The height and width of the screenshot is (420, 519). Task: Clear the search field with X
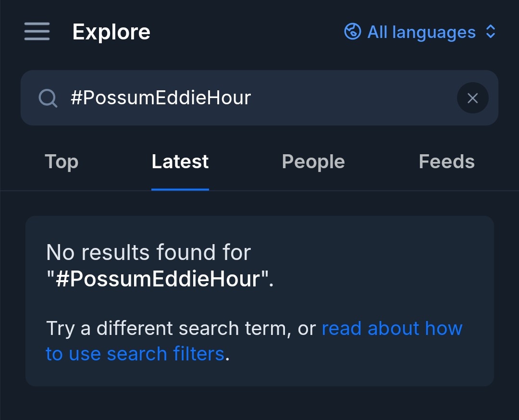coord(472,98)
